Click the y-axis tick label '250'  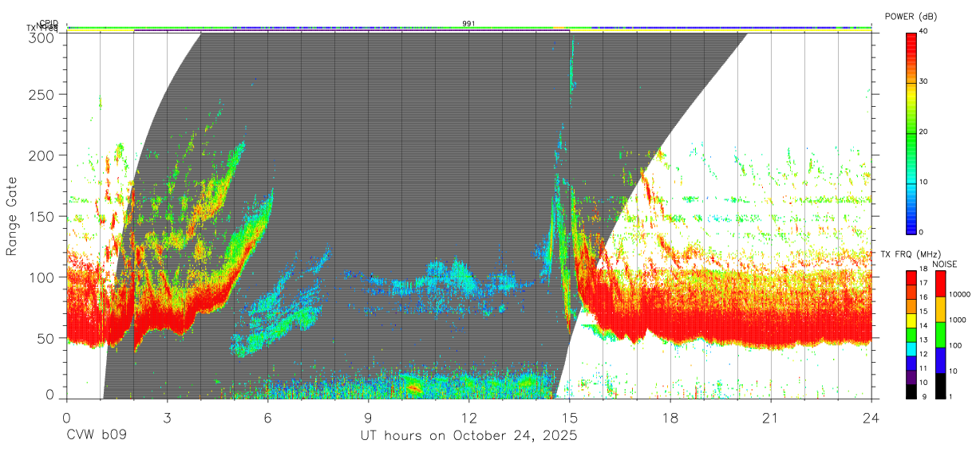[x=41, y=95]
